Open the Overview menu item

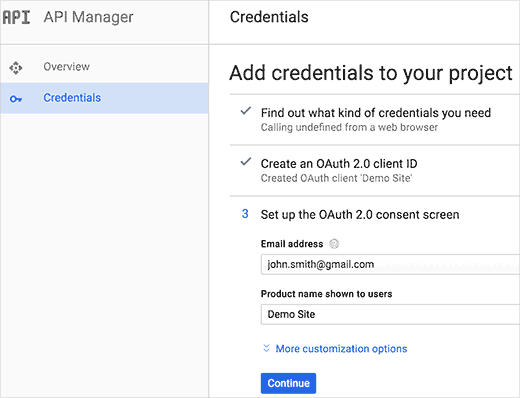point(104,67)
